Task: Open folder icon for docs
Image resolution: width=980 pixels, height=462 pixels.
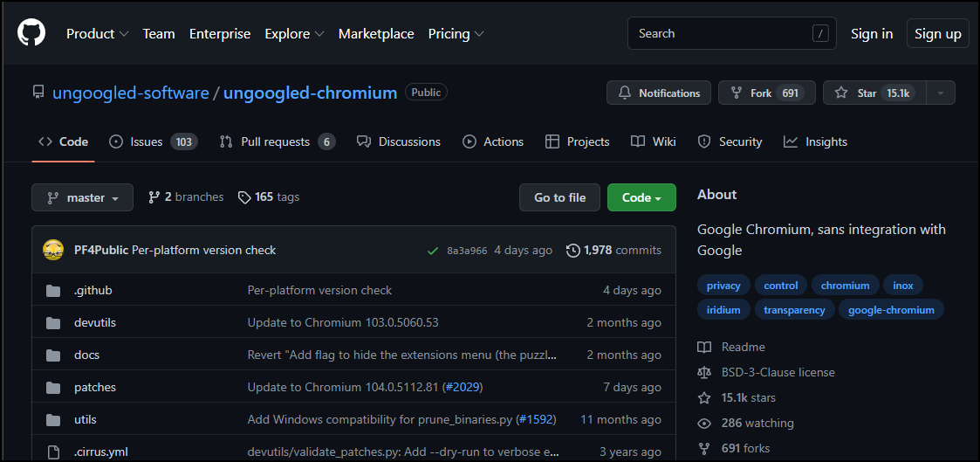Action: [x=53, y=355]
